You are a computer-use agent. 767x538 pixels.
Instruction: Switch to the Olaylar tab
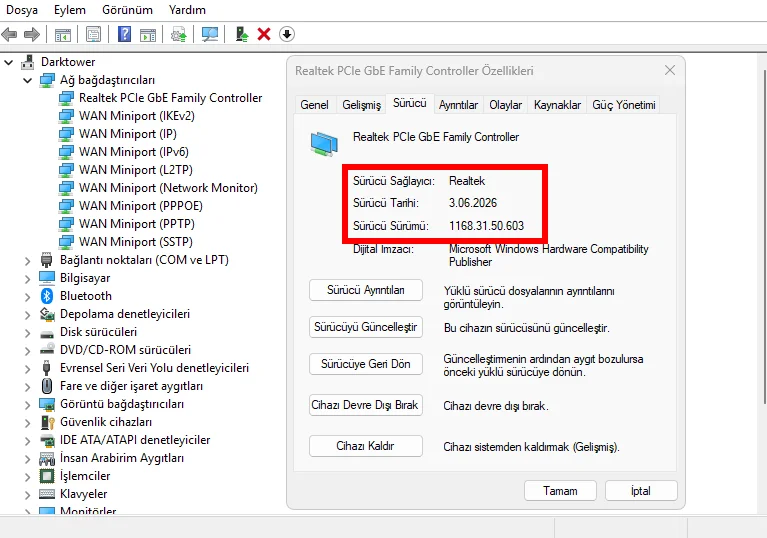pyautogui.click(x=505, y=105)
